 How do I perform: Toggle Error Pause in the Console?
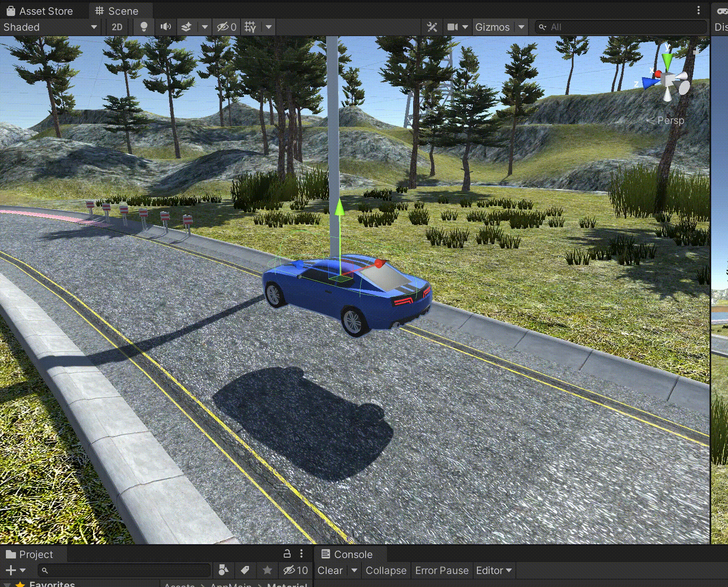coord(442,571)
